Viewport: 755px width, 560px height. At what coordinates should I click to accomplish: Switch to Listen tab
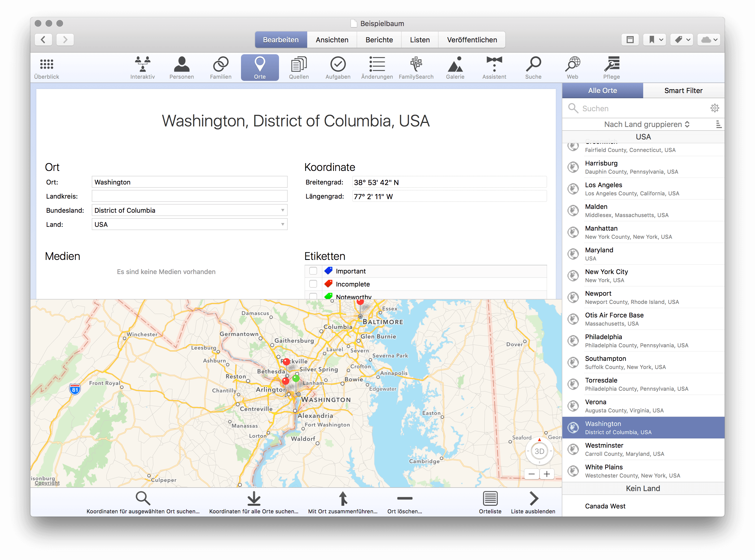coord(420,40)
